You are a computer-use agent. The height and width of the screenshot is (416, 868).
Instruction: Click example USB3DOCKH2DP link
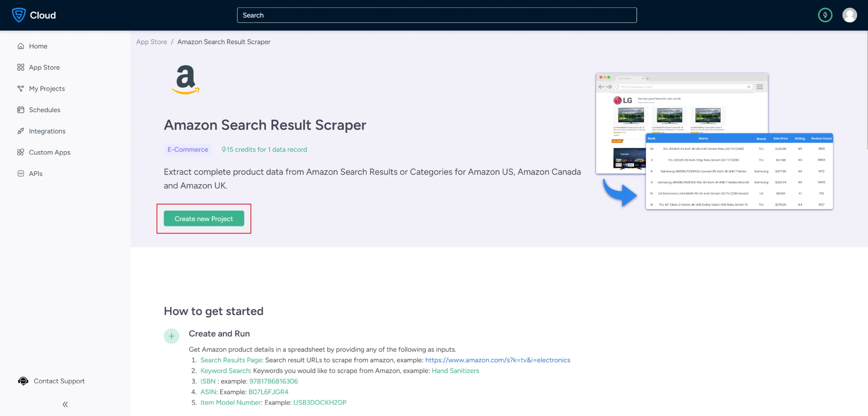tap(320, 402)
